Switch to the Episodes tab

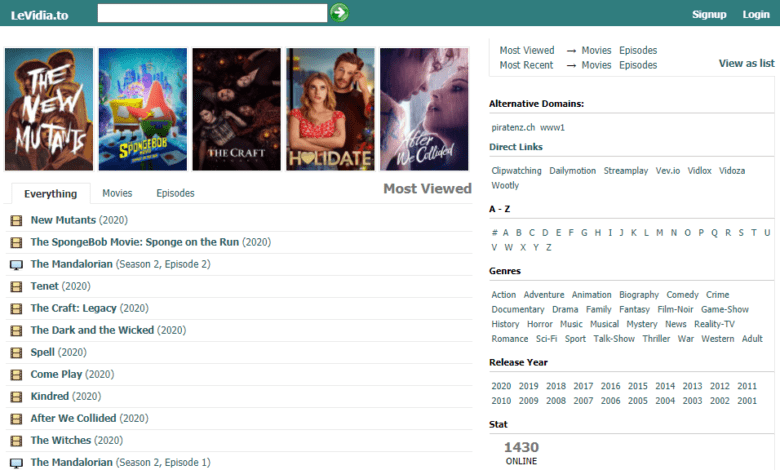click(175, 193)
